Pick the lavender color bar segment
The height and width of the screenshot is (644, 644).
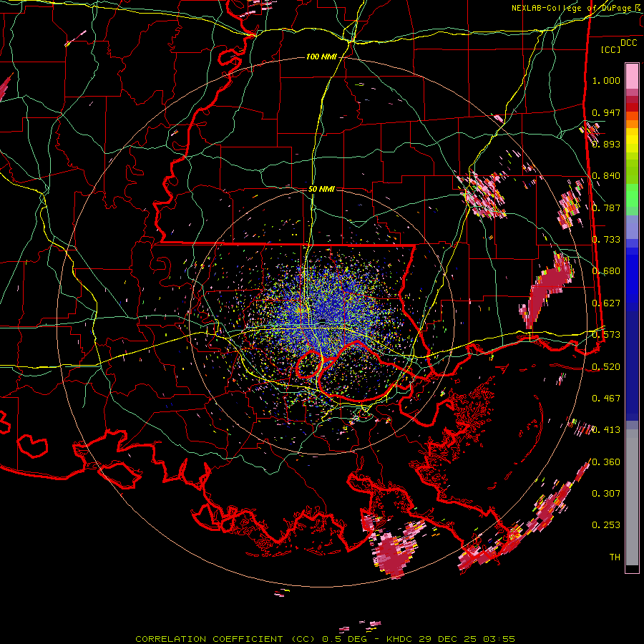632,227
